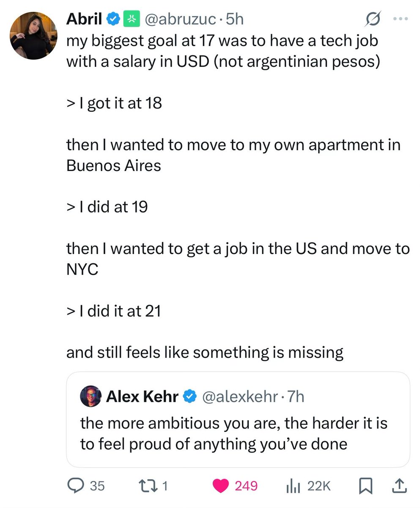Click the green affiliate badge next to Abril
420x508 pixels.
coord(132,19)
